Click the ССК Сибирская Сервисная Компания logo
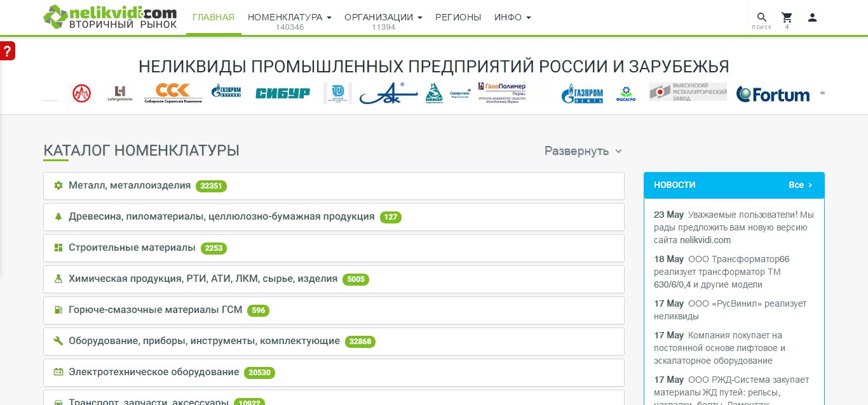The height and width of the screenshot is (405, 868). pyautogui.click(x=173, y=93)
